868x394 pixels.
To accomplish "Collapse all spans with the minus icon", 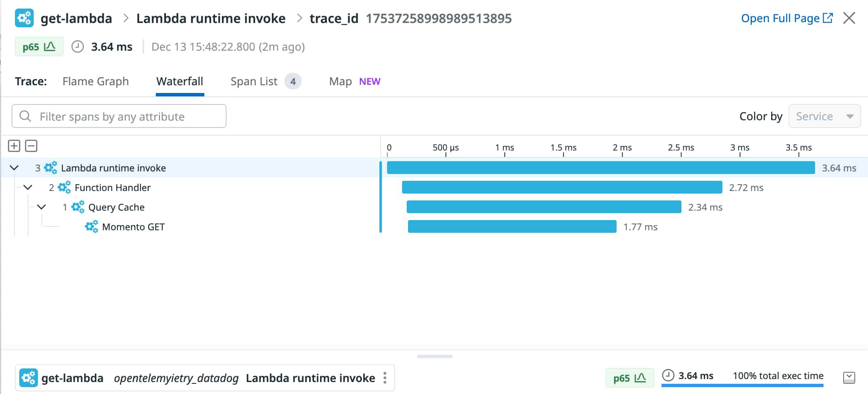I will point(31,146).
